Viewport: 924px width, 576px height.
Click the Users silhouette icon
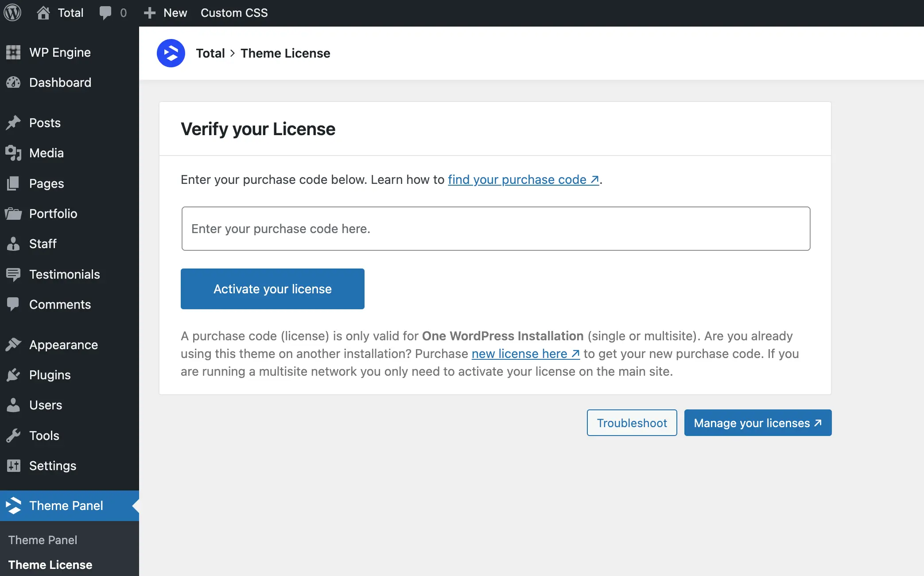coord(13,405)
